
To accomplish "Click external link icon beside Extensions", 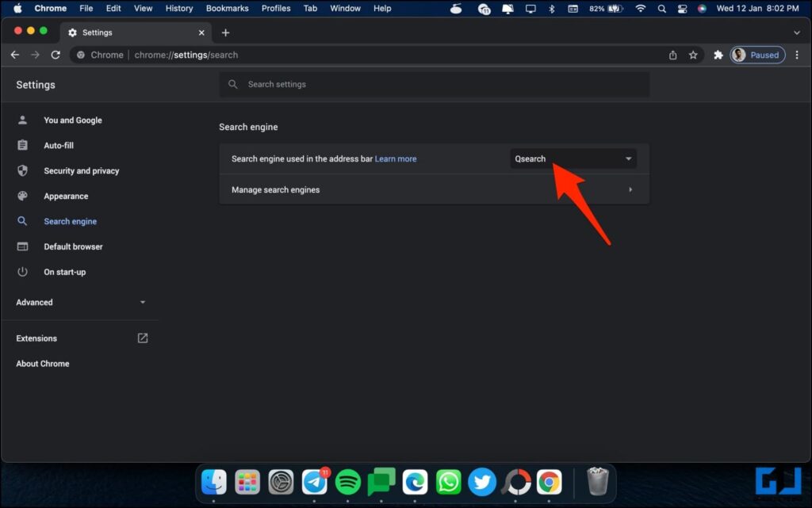I will click(x=143, y=338).
